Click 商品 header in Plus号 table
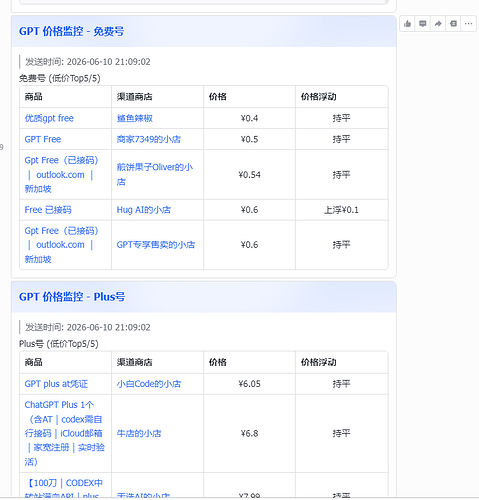The height and width of the screenshot is (500, 479). 33,362
